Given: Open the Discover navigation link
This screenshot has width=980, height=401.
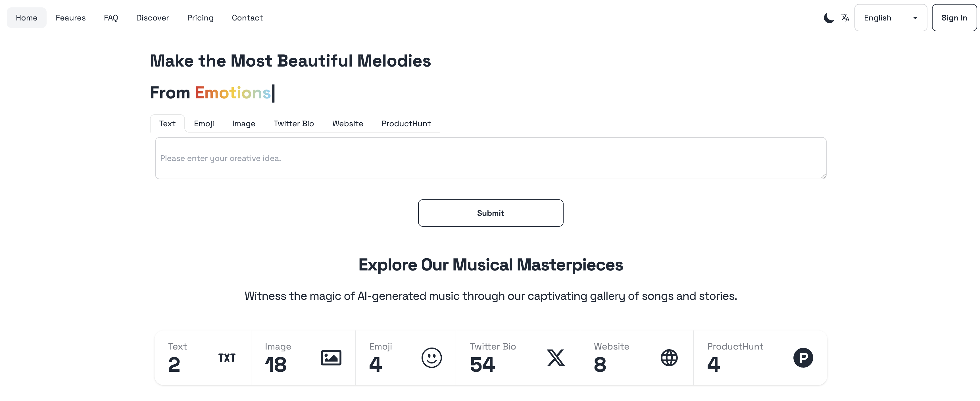Looking at the screenshot, I should coord(152,18).
